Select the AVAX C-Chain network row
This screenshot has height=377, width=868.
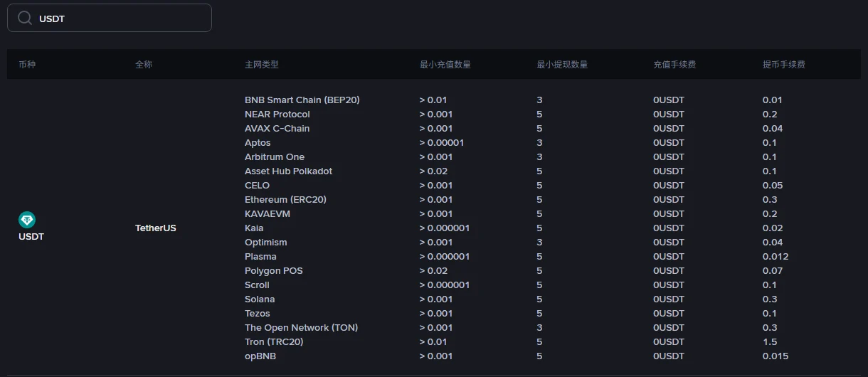277,129
